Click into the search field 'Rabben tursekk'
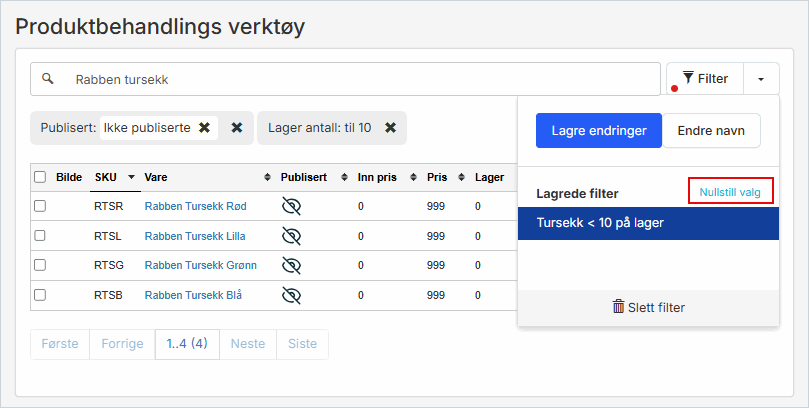The image size is (809, 408). (x=360, y=79)
